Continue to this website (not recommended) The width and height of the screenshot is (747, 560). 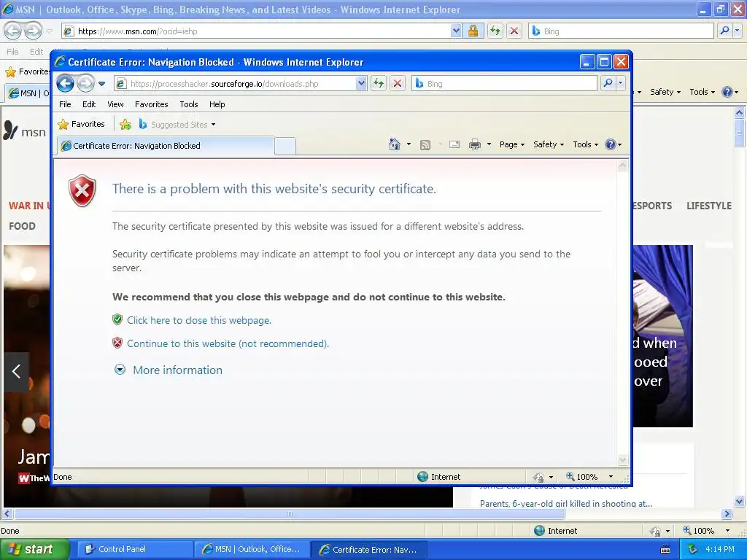(228, 344)
